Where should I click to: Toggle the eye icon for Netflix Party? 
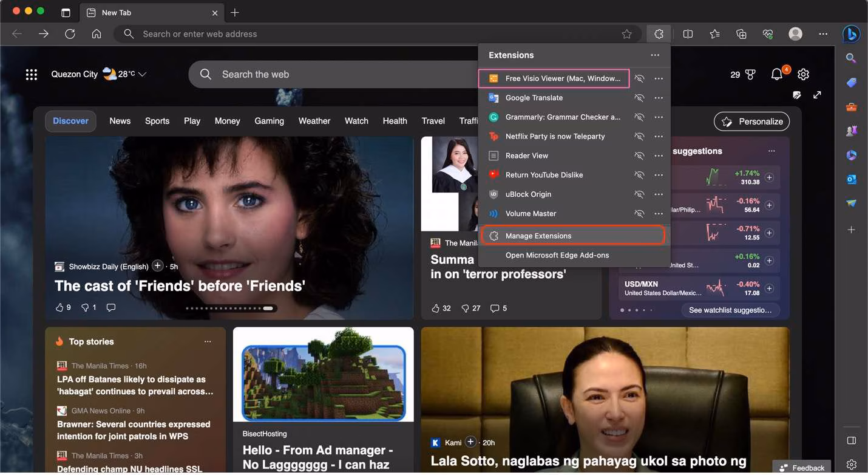[639, 137]
